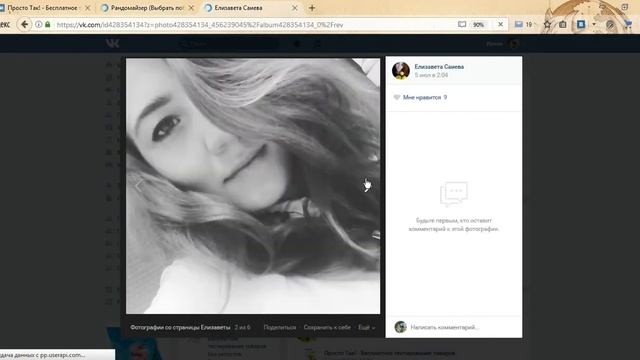Open Фотографии со страницы Елизаветы album link
This screenshot has height=360, width=640.
180,327
